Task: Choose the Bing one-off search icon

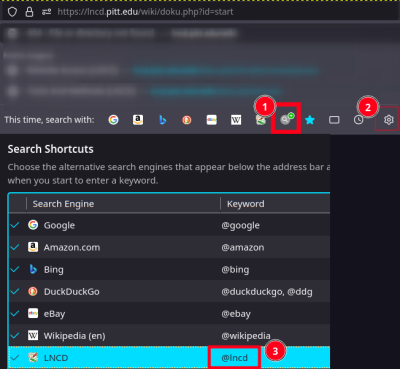Action: [x=162, y=120]
